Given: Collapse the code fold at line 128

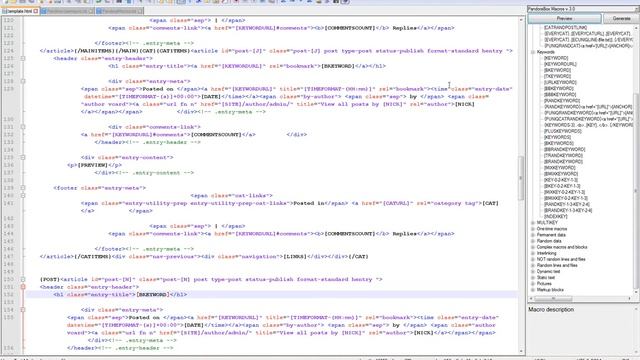Looking at the screenshot, I should click(23, 81).
